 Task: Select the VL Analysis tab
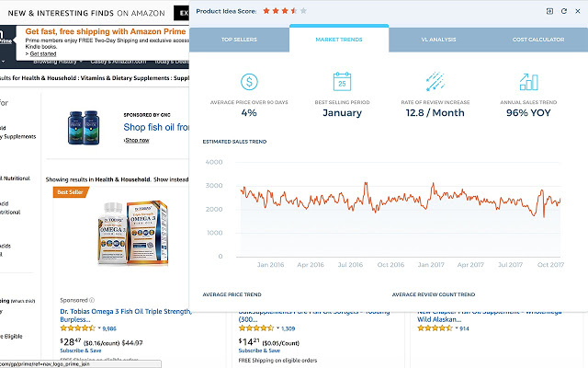coord(438,40)
